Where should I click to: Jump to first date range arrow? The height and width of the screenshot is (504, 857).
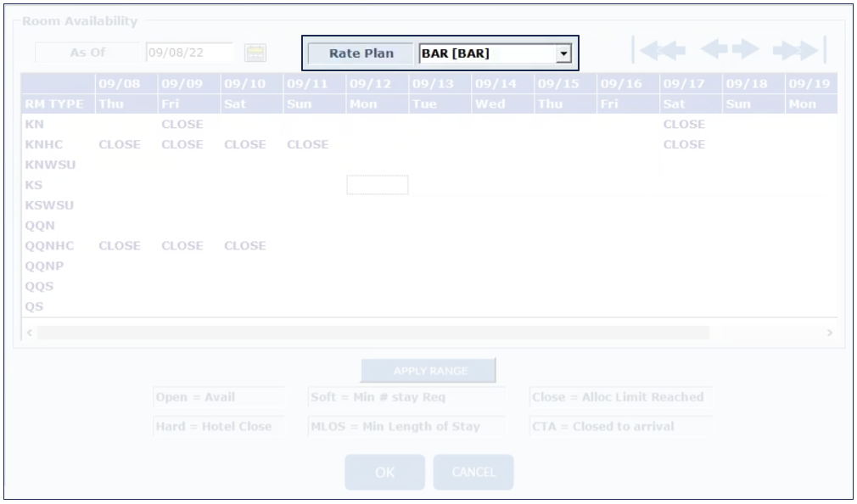click(x=660, y=51)
